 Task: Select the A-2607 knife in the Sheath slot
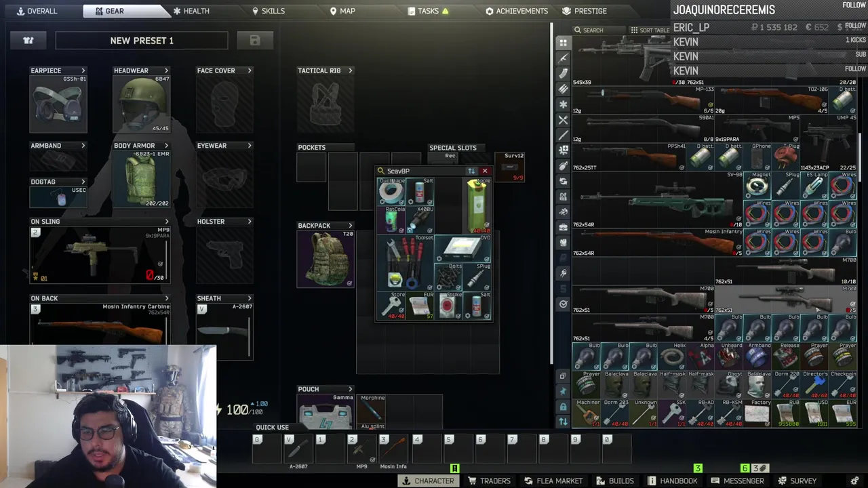point(224,331)
